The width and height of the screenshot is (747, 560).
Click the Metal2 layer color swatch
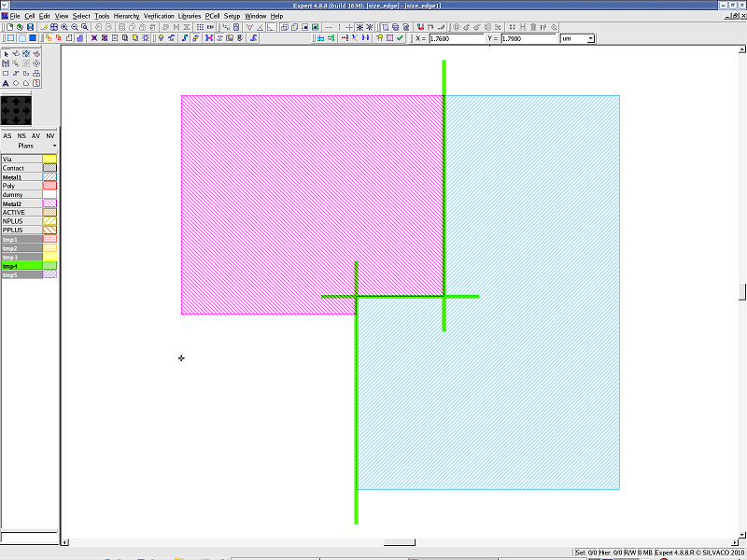pos(49,203)
